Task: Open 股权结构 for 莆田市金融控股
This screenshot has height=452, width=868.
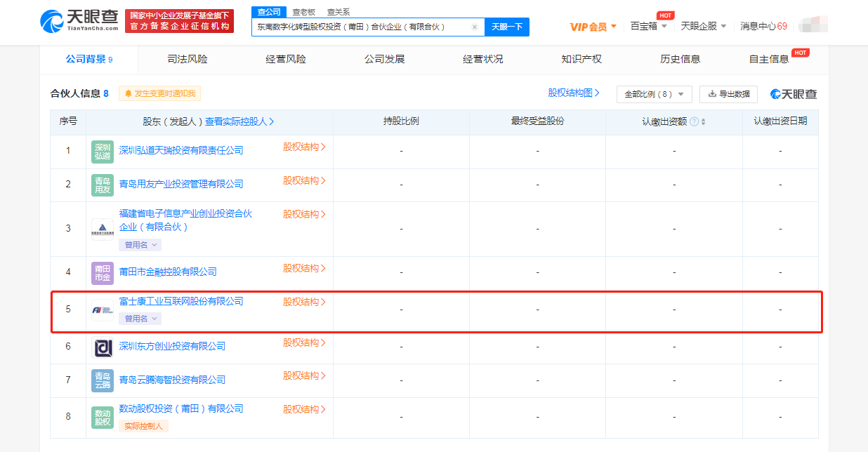Action: tap(305, 268)
